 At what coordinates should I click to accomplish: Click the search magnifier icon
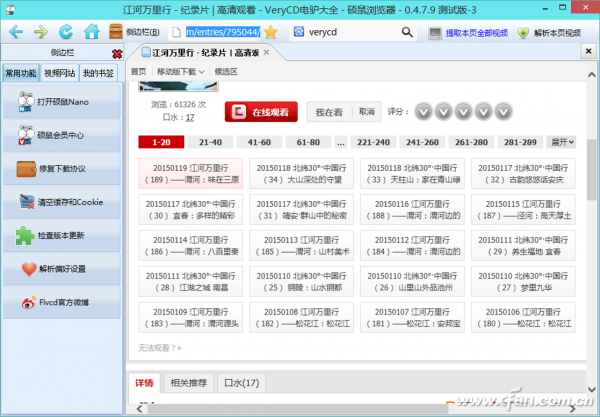[407, 32]
